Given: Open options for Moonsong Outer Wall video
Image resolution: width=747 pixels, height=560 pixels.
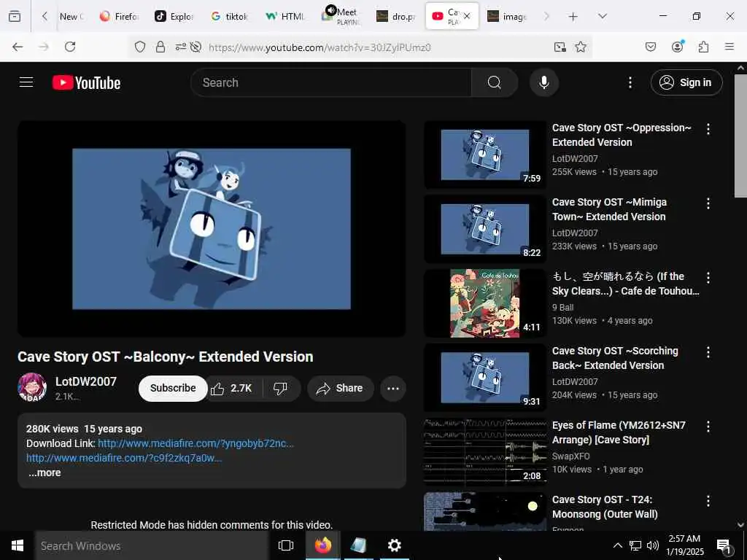Looking at the screenshot, I should [x=708, y=500].
